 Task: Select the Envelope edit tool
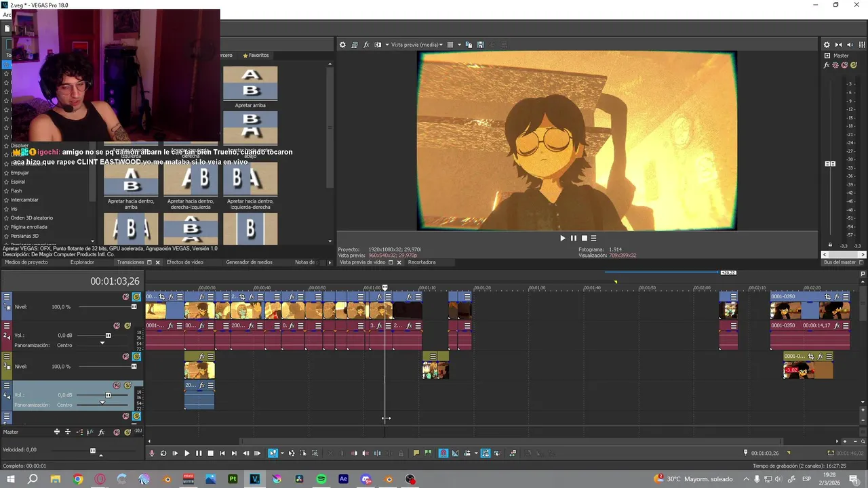coord(292,453)
